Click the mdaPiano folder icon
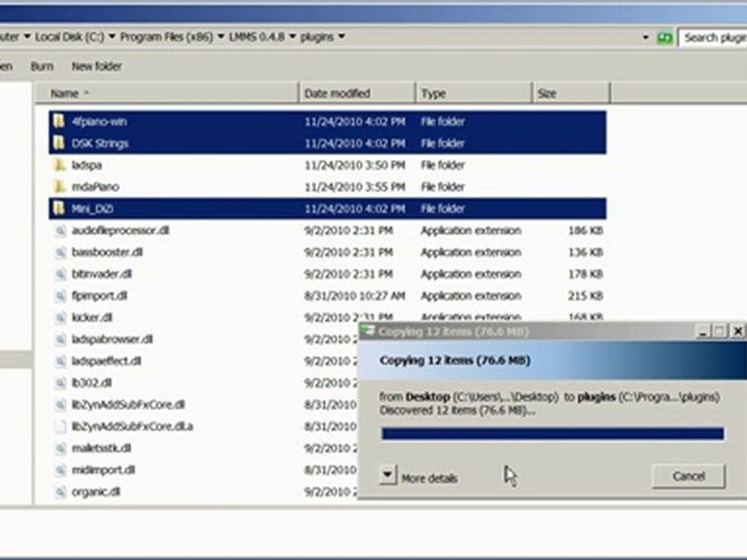The width and height of the screenshot is (747, 560). click(59, 187)
